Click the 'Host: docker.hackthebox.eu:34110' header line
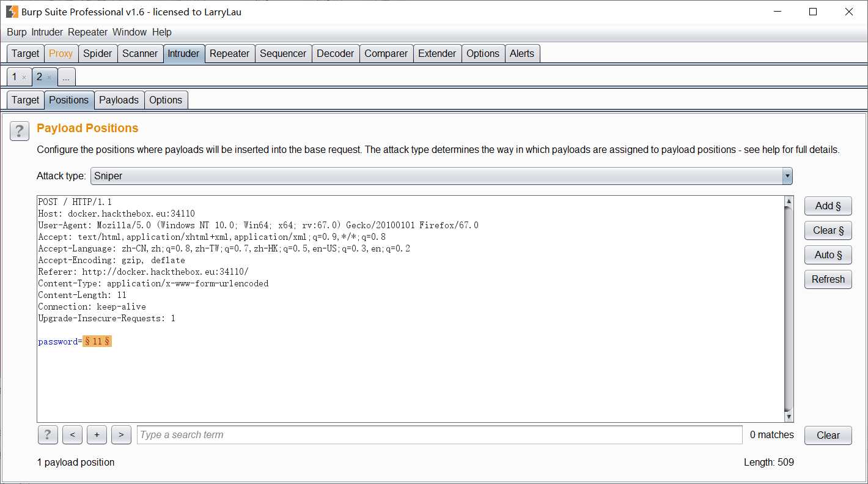The image size is (868, 484). [x=116, y=214]
